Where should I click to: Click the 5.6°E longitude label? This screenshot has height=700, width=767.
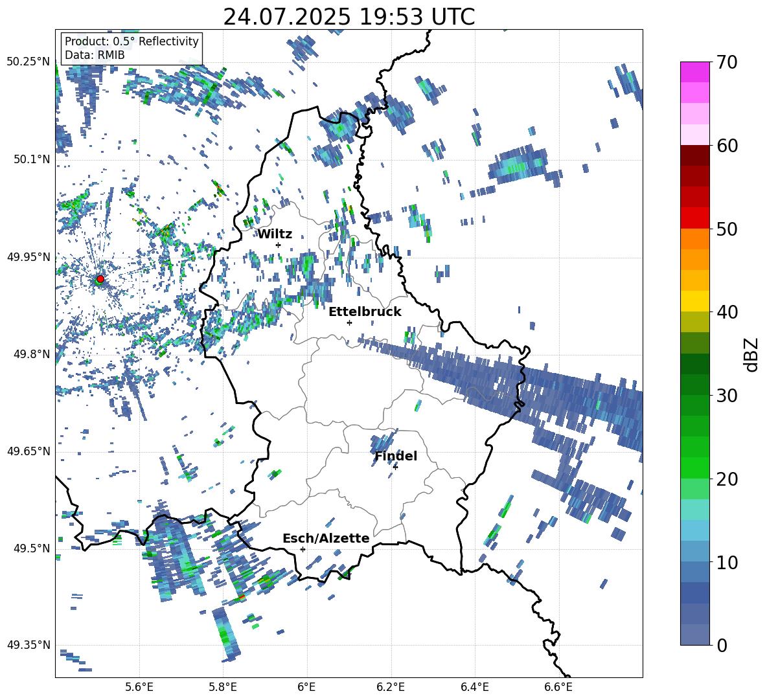point(139,687)
